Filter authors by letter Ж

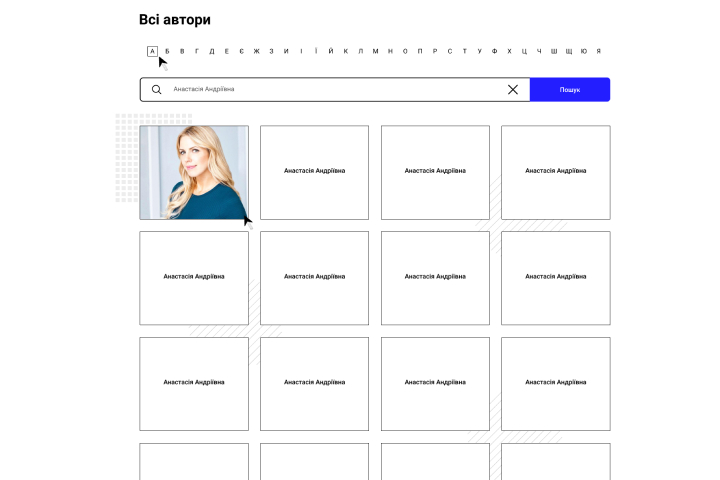point(257,51)
